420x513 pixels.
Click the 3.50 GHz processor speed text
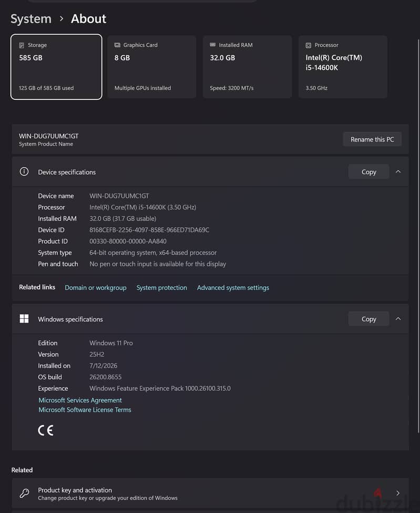[x=316, y=88]
